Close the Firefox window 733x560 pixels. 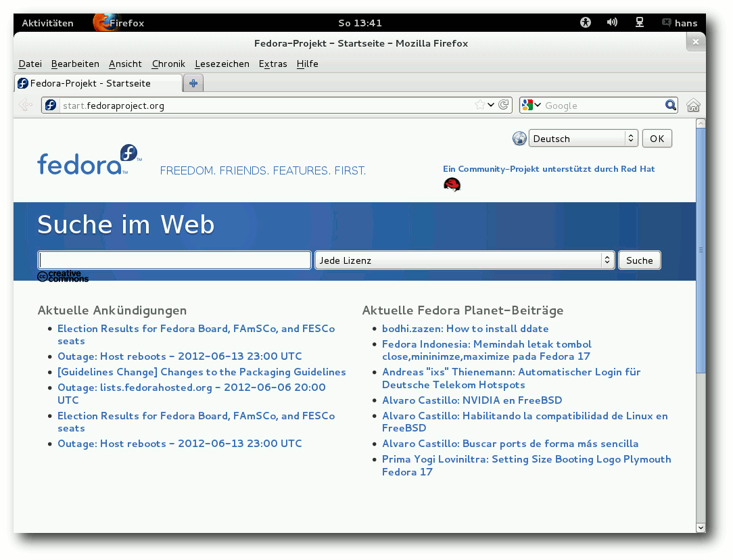click(696, 42)
